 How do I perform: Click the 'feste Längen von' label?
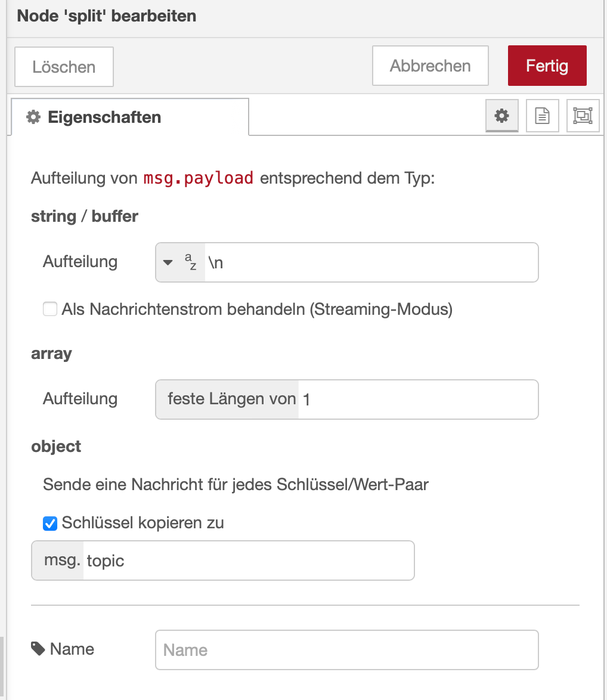pos(231,399)
